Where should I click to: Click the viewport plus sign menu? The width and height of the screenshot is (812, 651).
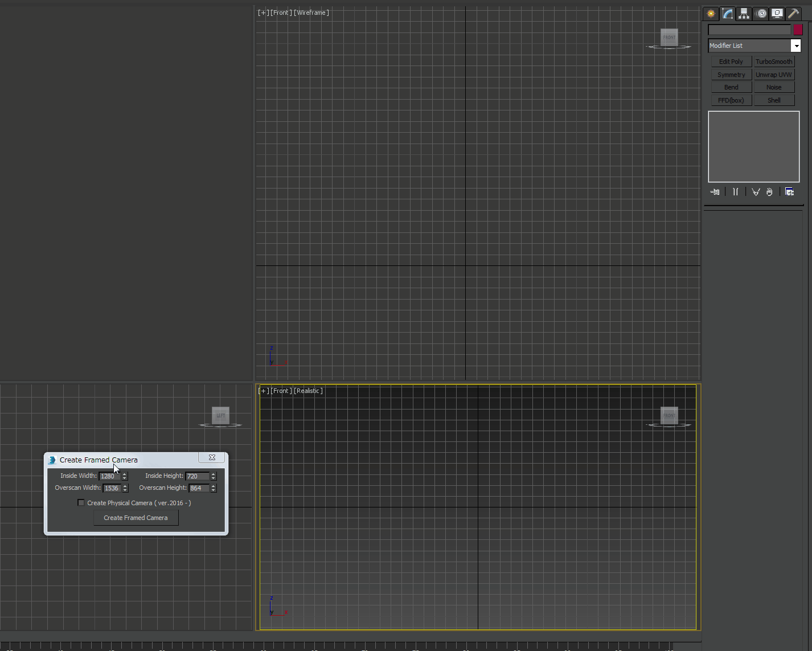pyautogui.click(x=263, y=12)
